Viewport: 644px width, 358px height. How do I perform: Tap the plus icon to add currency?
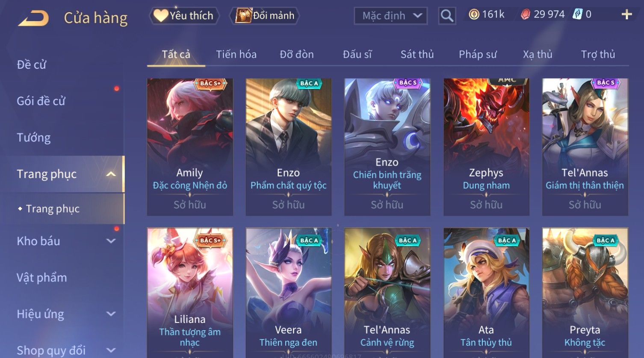[x=626, y=15]
